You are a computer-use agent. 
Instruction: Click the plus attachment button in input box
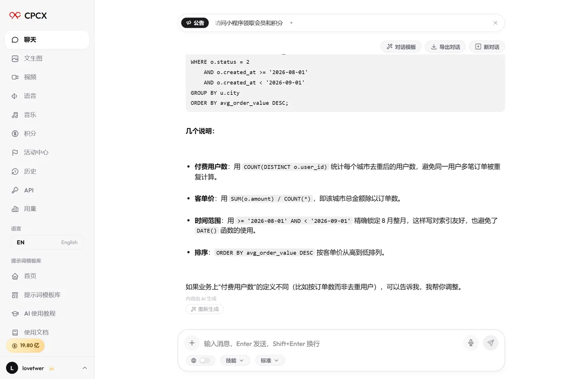[192, 343]
